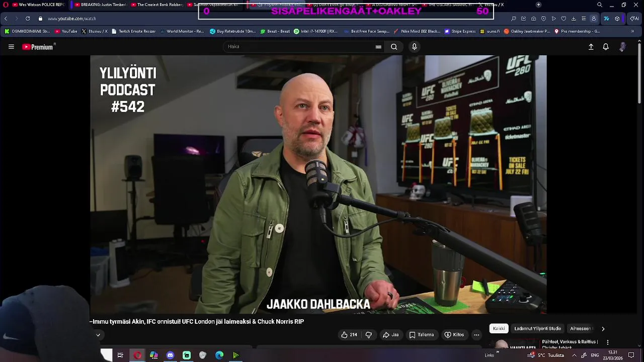Dislike the video with thumbs down
Image resolution: width=644 pixels, height=362 pixels.
pos(368,335)
